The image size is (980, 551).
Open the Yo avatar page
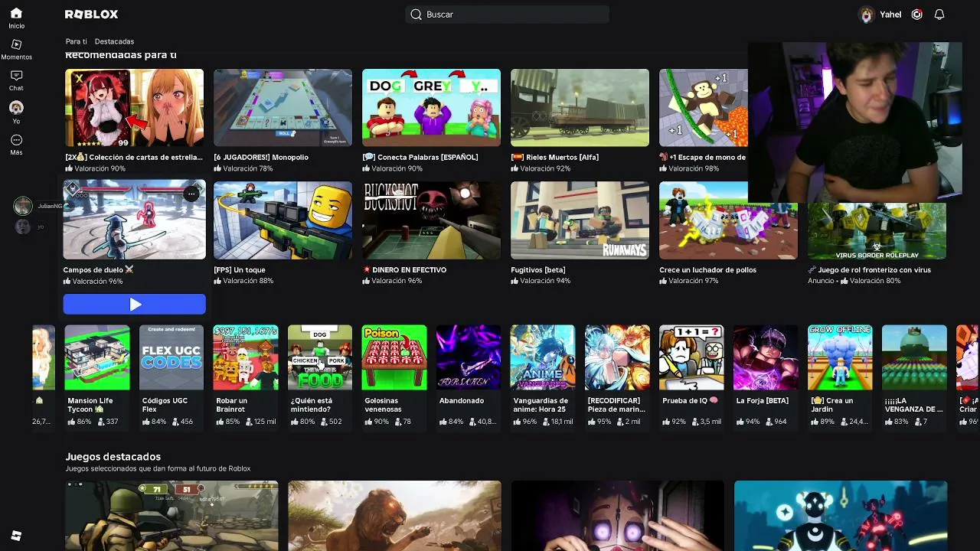point(16,112)
